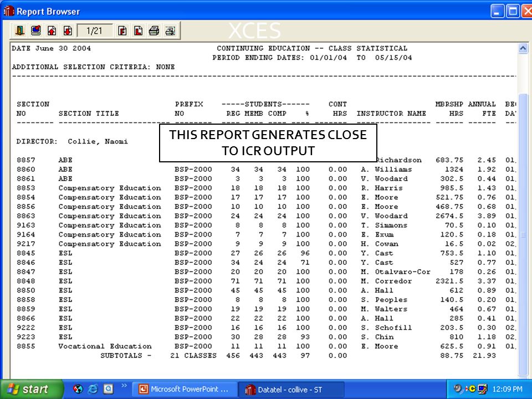The width and height of the screenshot is (532, 399).
Task: Click the 12:09 PM clock
Action: 507,389
